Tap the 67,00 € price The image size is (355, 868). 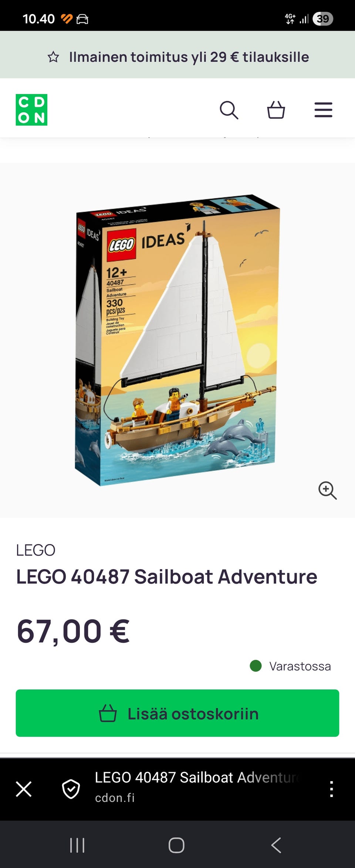[73, 631]
